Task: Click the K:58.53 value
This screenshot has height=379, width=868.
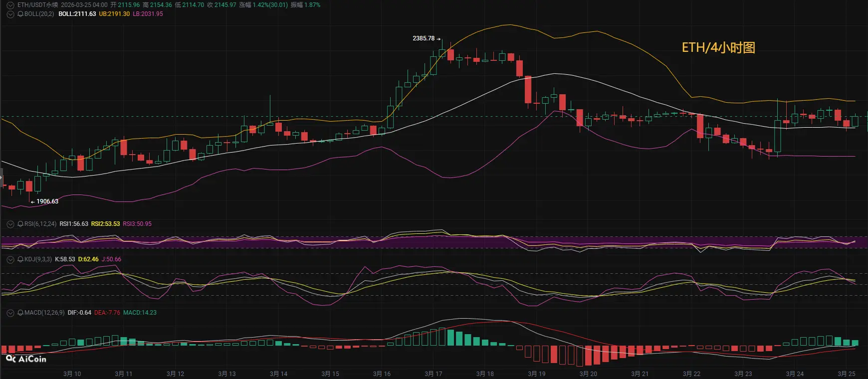Action: [x=65, y=259]
